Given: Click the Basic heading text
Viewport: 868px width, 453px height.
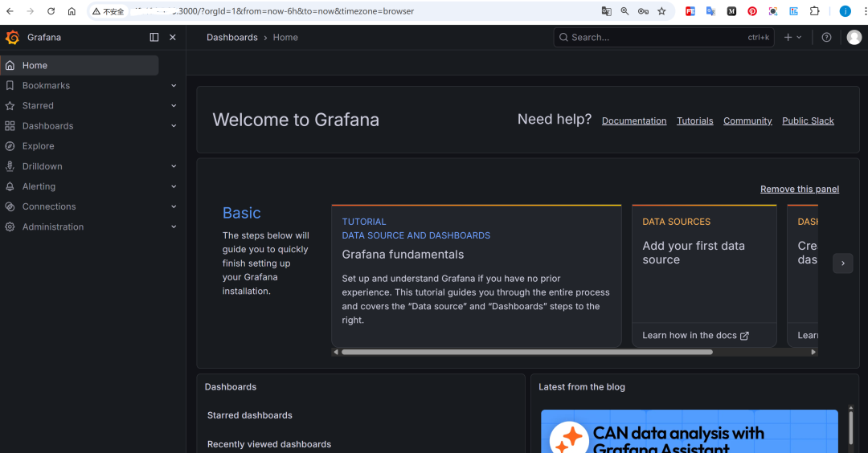Looking at the screenshot, I should (x=241, y=213).
